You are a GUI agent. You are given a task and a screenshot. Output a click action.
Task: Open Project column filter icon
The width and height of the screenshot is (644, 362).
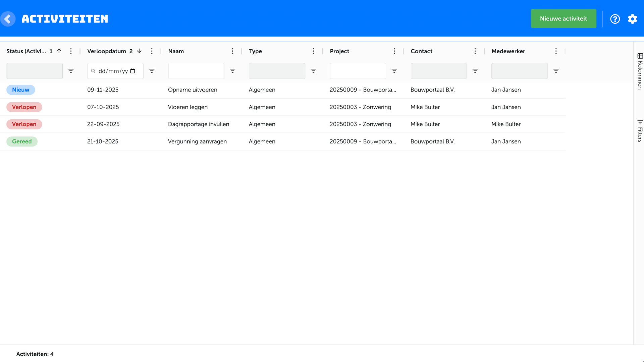(394, 71)
